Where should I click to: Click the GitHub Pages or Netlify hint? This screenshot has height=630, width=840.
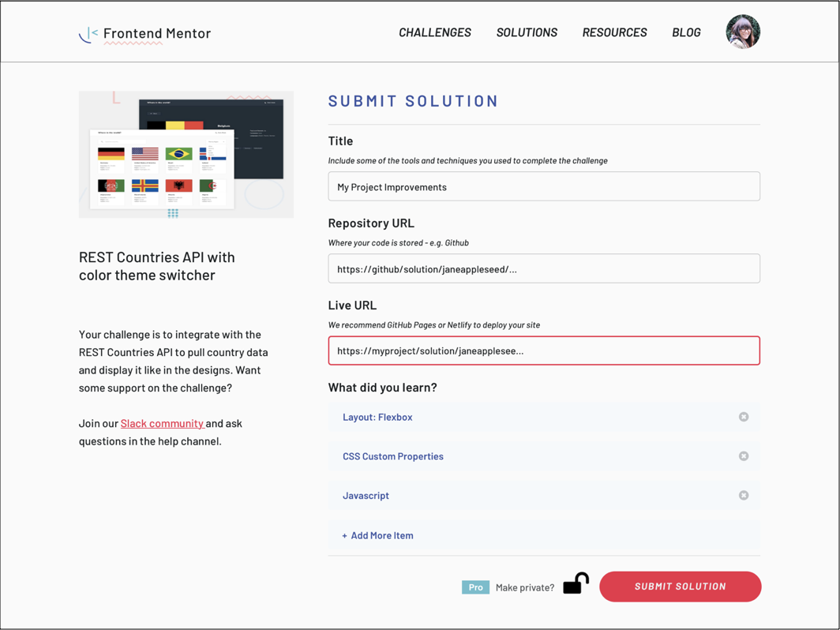point(434,324)
